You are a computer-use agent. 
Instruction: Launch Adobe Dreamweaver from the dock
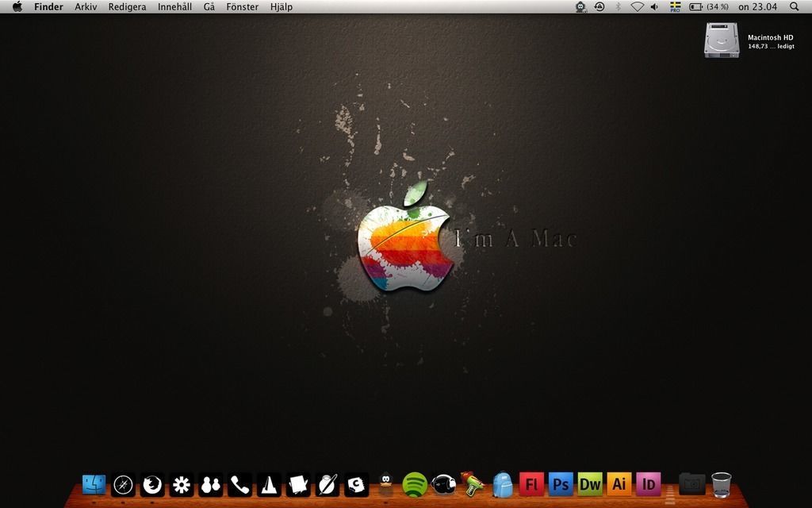click(x=590, y=484)
